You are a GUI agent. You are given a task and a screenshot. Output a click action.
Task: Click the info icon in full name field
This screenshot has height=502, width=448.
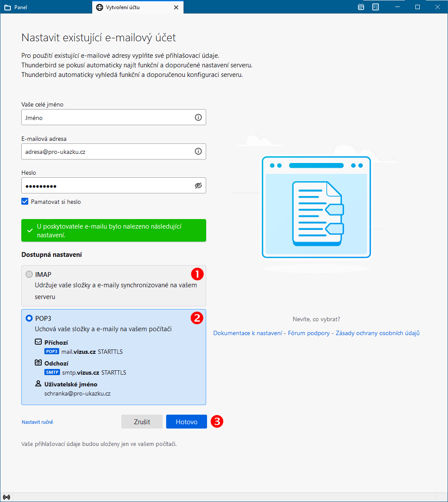click(x=198, y=117)
